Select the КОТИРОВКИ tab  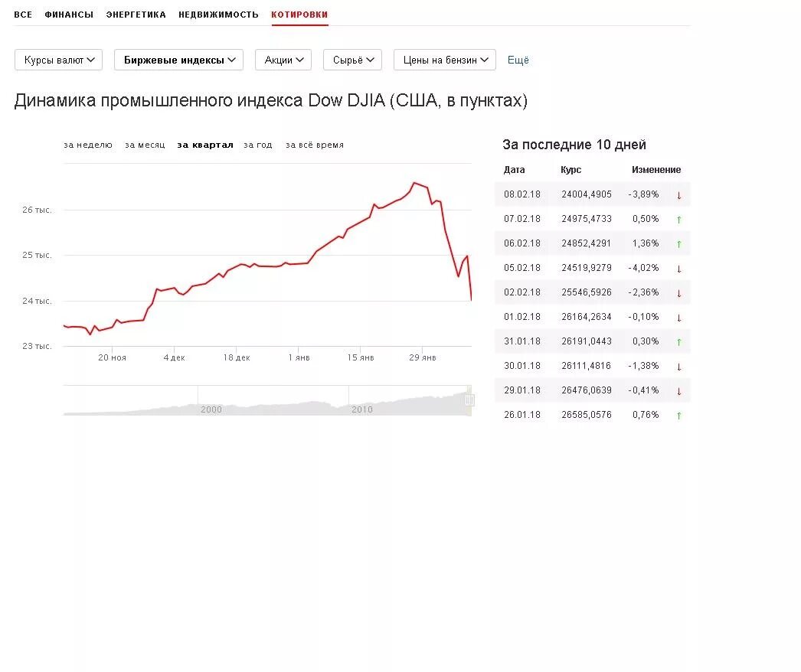pyautogui.click(x=300, y=15)
